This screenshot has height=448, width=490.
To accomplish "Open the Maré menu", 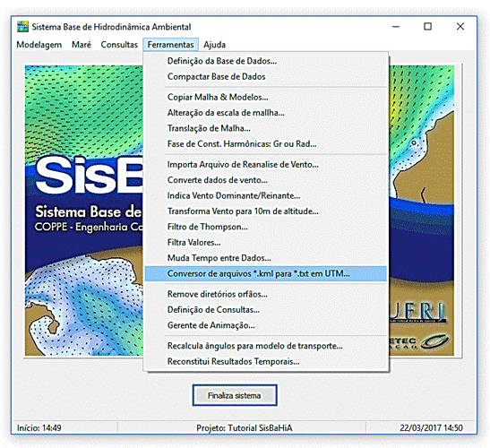I will [x=82, y=45].
